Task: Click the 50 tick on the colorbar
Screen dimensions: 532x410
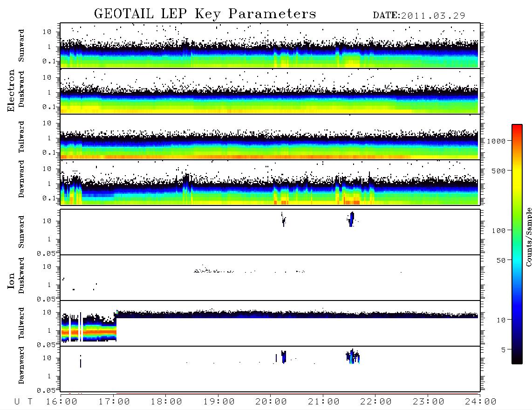Action: (x=501, y=260)
